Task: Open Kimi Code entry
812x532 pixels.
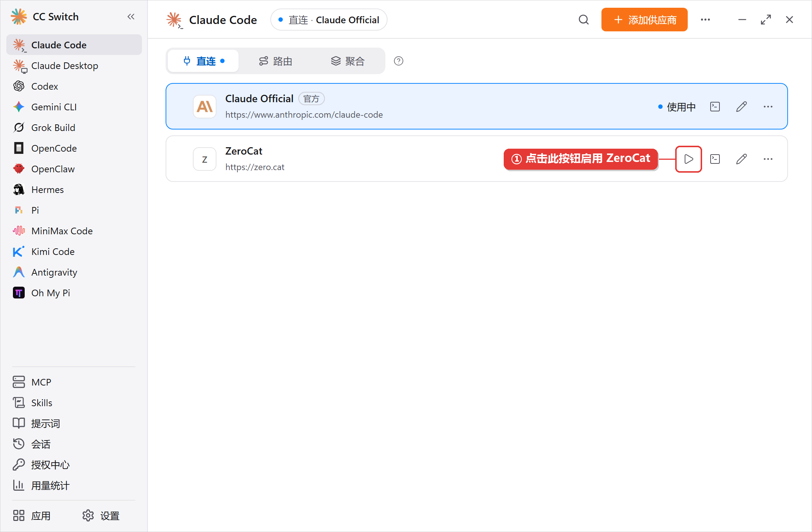Action: 74,252
